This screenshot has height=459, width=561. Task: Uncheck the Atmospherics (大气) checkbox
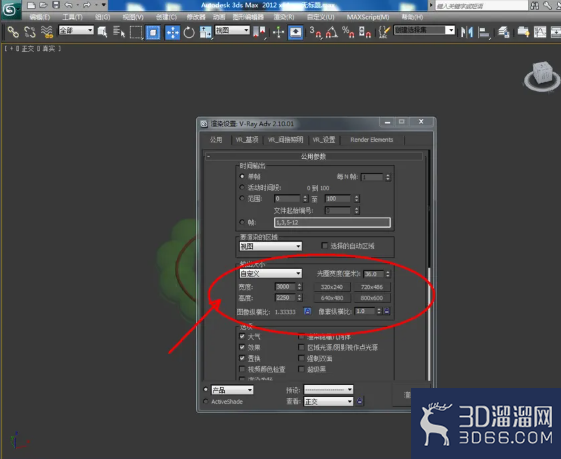[242, 336]
